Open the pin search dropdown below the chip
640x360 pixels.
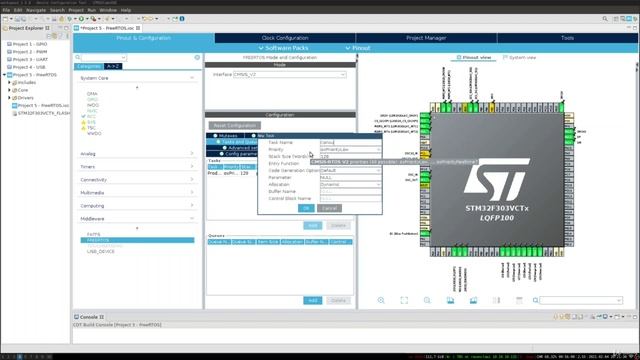(x=619, y=301)
